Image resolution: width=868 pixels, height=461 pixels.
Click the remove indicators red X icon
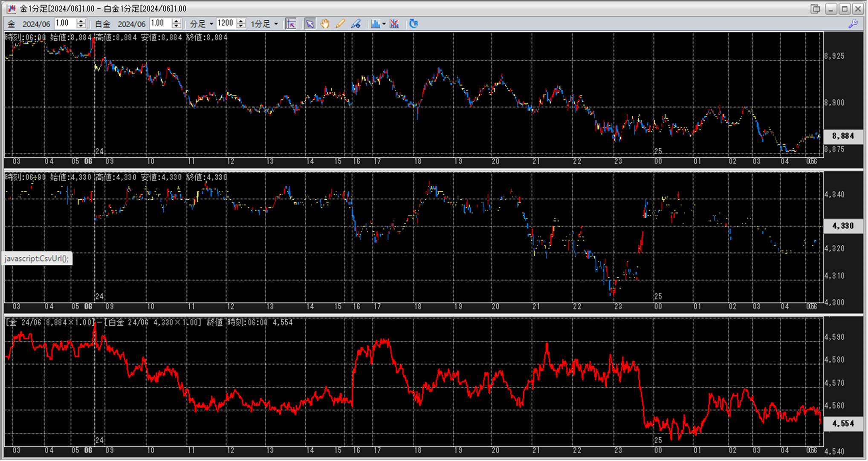(x=394, y=24)
